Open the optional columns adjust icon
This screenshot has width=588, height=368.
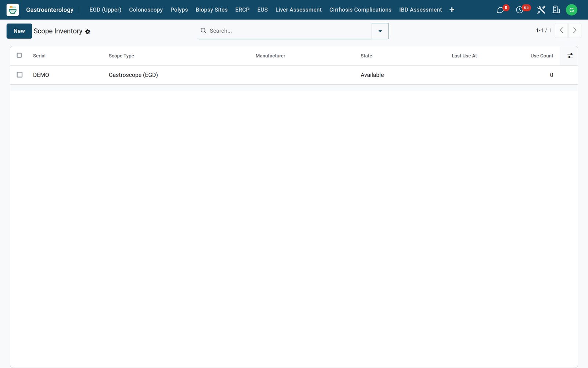coord(570,56)
